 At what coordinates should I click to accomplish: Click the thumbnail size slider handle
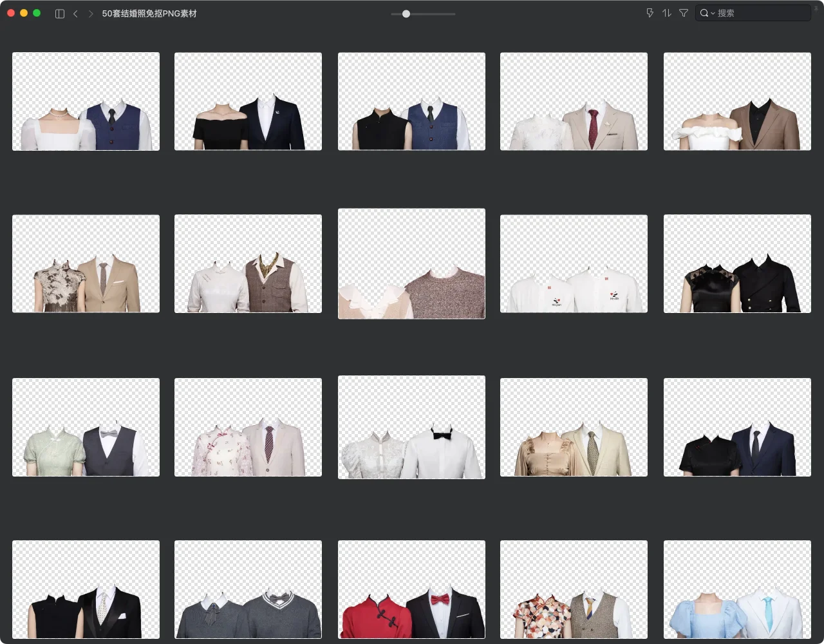(x=406, y=14)
